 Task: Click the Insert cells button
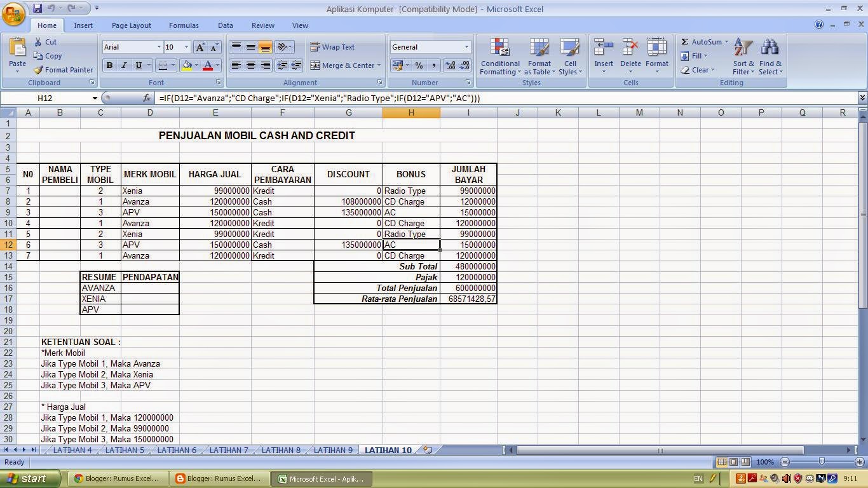pyautogui.click(x=603, y=57)
